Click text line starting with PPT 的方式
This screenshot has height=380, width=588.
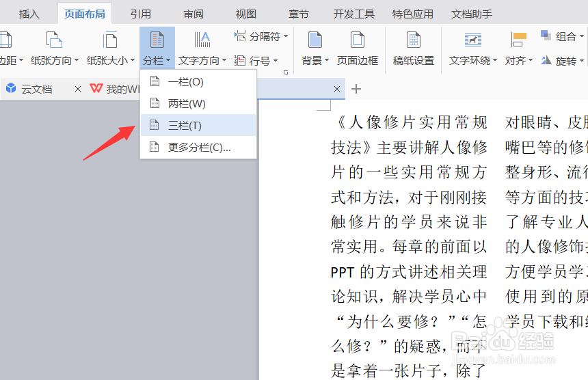tap(409, 272)
